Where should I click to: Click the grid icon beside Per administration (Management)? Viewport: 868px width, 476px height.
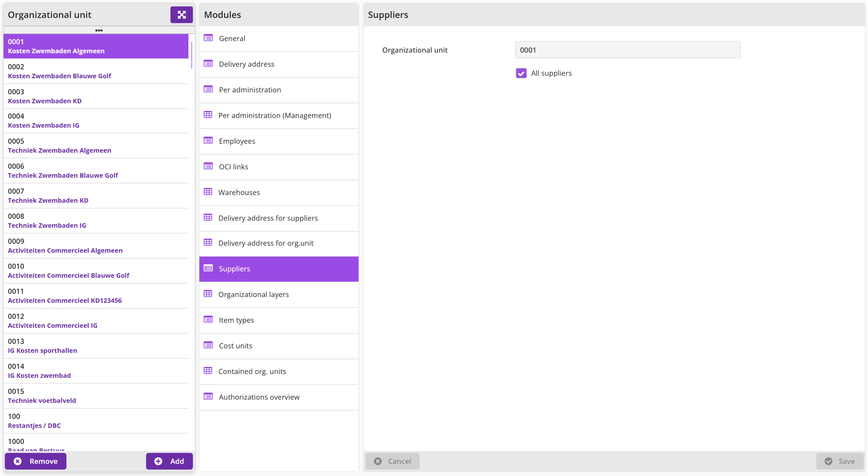coord(208,115)
